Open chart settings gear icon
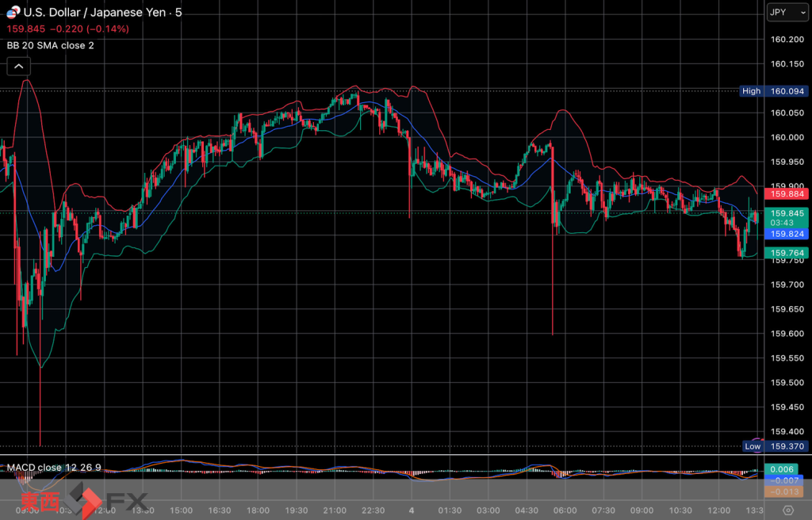812x520 pixels. tap(787, 510)
